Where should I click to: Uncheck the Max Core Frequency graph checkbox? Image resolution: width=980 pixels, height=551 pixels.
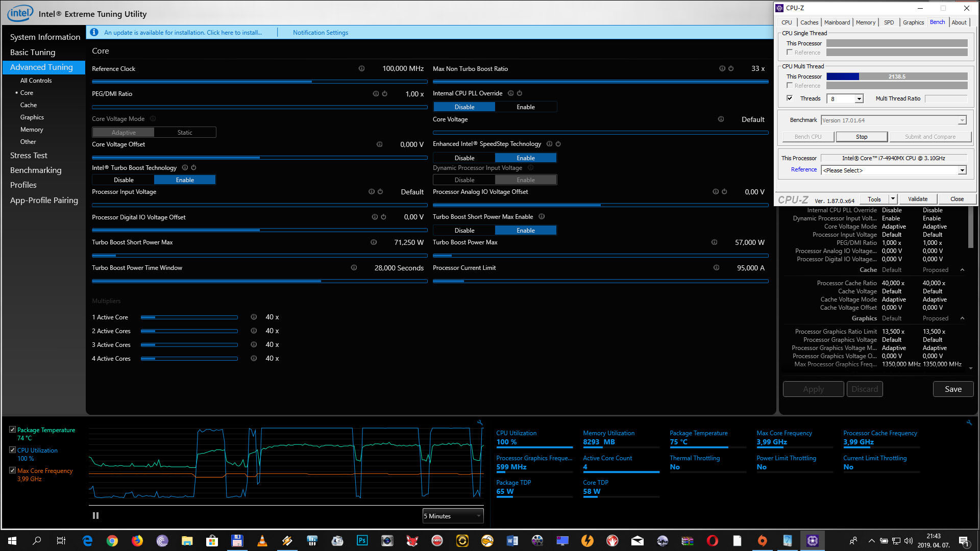[12, 470]
